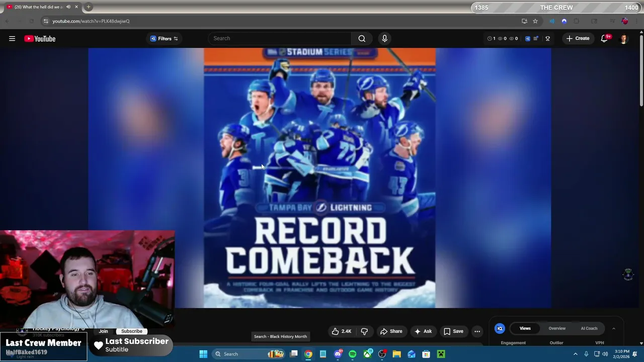The height and width of the screenshot is (362, 644).
Task: Open File Explorer from the taskbar
Action: point(397,354)
